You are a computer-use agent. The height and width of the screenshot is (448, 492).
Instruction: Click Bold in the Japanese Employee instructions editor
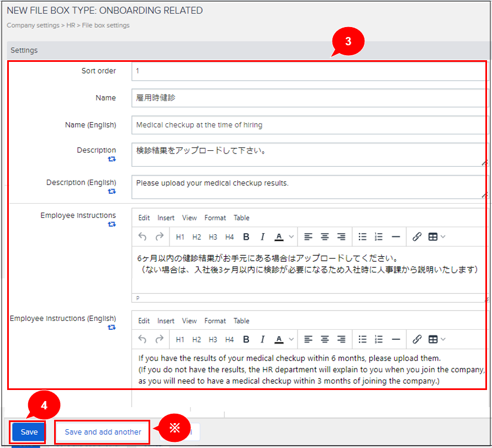246,237
